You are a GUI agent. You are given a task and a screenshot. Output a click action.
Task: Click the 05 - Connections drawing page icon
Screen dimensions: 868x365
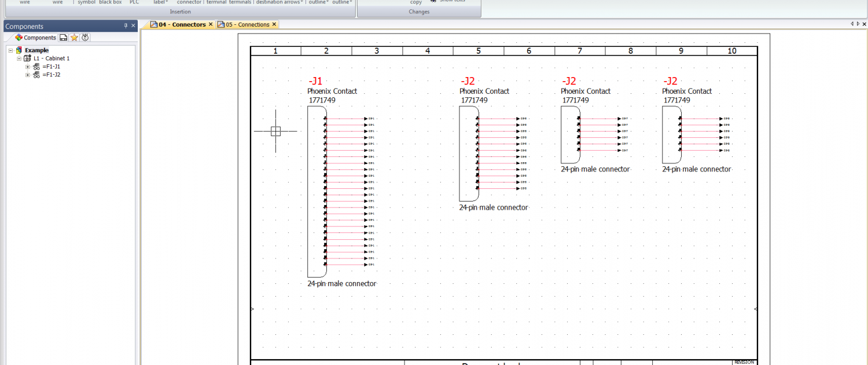point(221,24)
